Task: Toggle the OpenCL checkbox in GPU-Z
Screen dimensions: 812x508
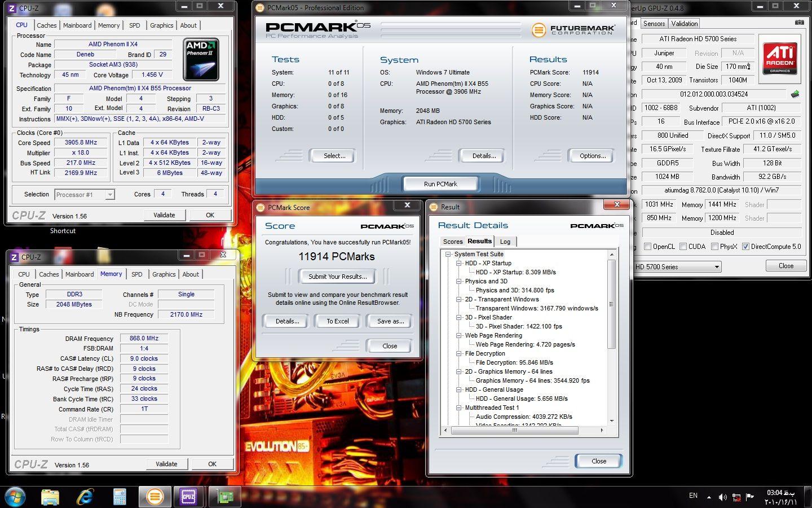Action: [x=647, y=246]
